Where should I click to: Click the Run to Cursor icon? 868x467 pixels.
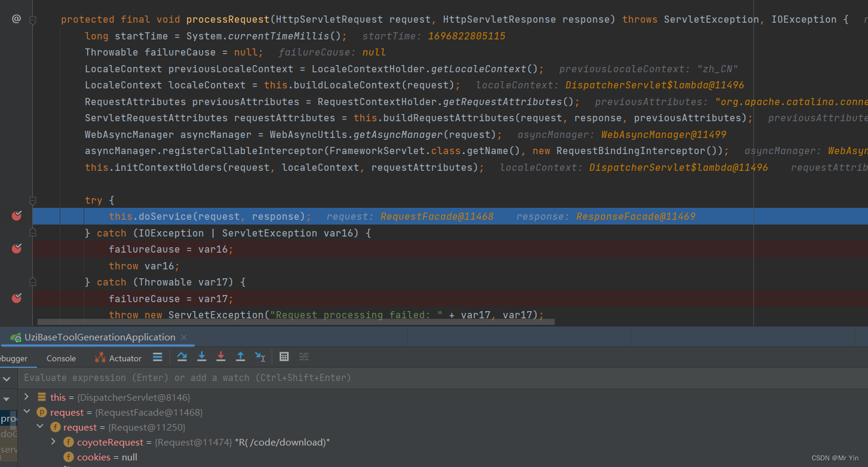pyautogui.click(x=260, y=357)
